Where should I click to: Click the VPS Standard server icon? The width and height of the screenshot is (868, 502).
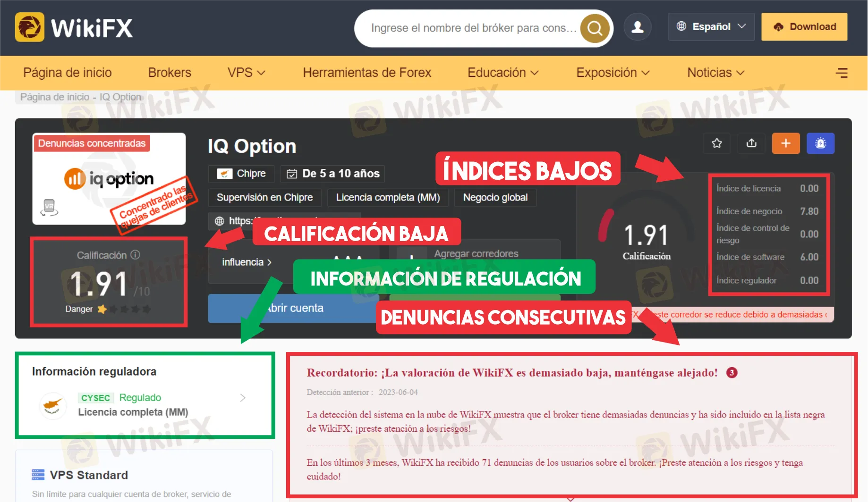[x=38, y=475]
